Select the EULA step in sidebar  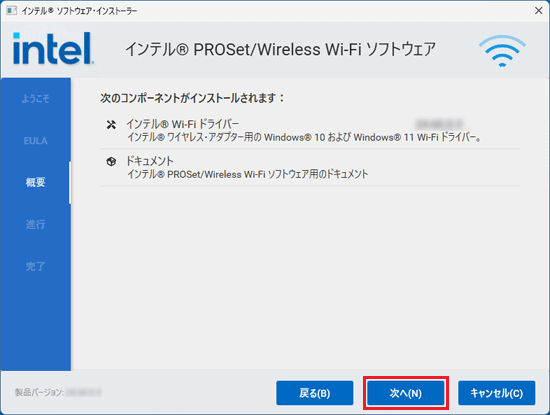[x=35, y=141]
